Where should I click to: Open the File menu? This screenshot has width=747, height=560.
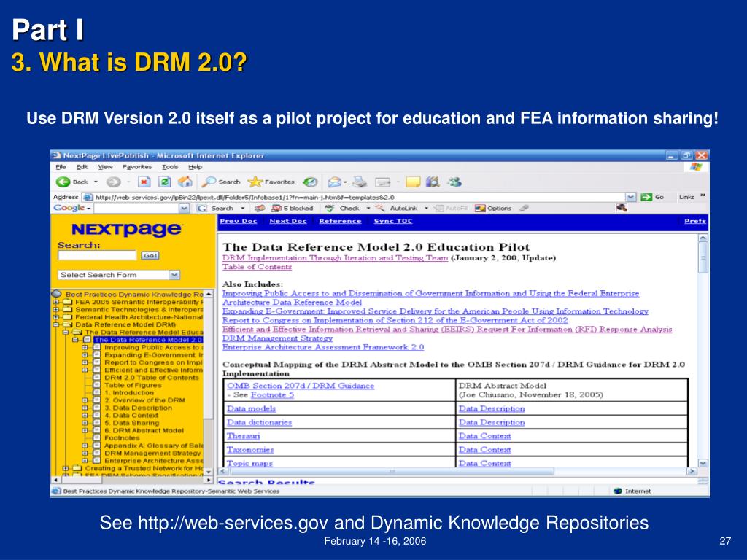(x=61, y=167)
